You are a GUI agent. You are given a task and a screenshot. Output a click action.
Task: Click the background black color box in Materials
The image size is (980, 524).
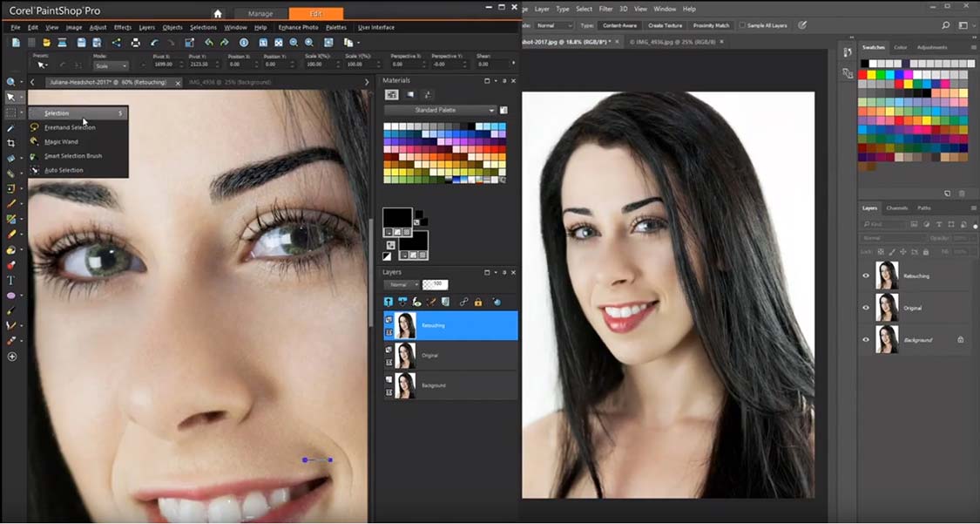(413, 240)
